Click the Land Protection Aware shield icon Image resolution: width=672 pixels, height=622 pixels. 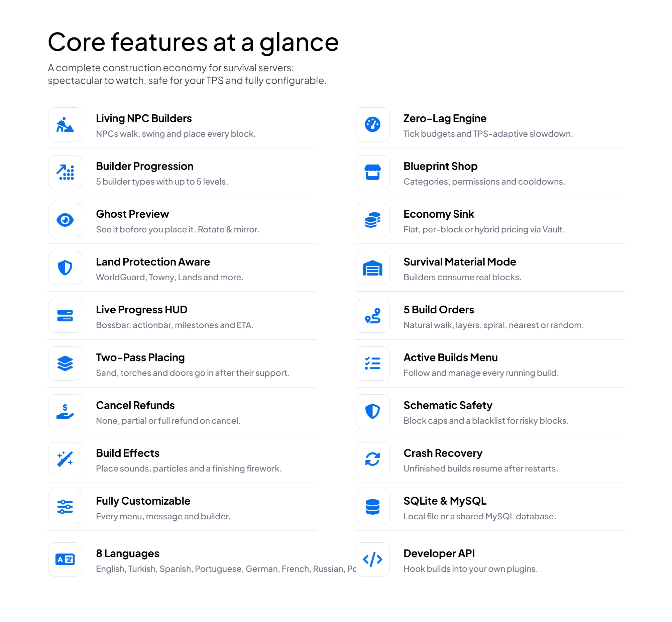point(65,268)
